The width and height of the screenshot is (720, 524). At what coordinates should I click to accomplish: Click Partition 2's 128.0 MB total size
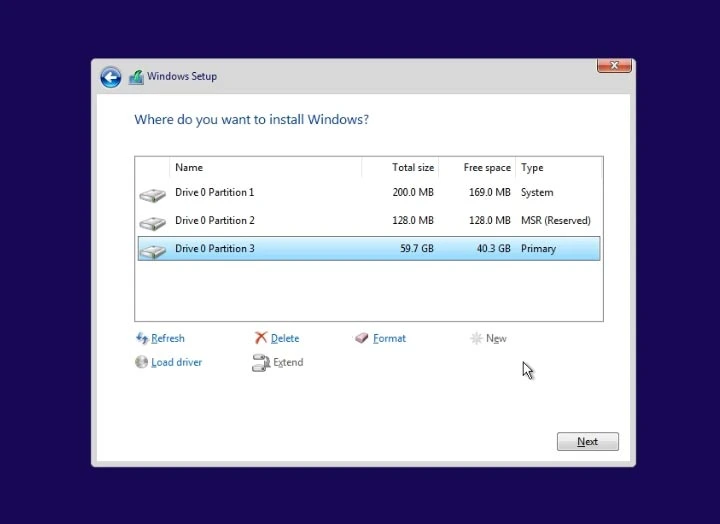[413, 220]
